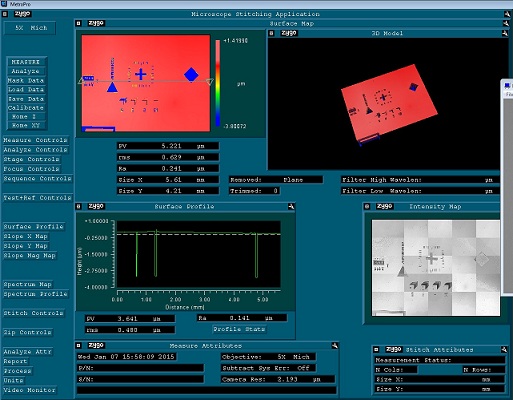This screenshot has width=513, height=400.
Task: Click the zygo logo on Measure Attributes panel
Action: click(96, 345)
